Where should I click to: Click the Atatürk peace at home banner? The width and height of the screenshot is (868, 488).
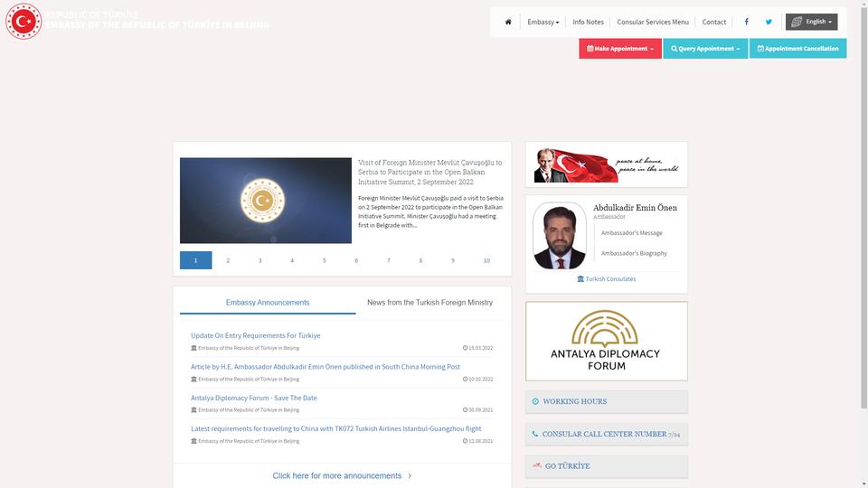606,164
